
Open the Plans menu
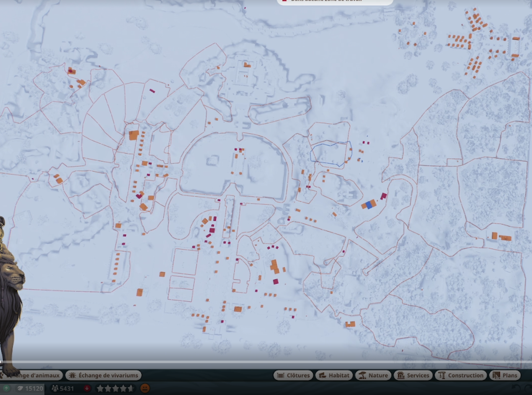coord(505,375)
